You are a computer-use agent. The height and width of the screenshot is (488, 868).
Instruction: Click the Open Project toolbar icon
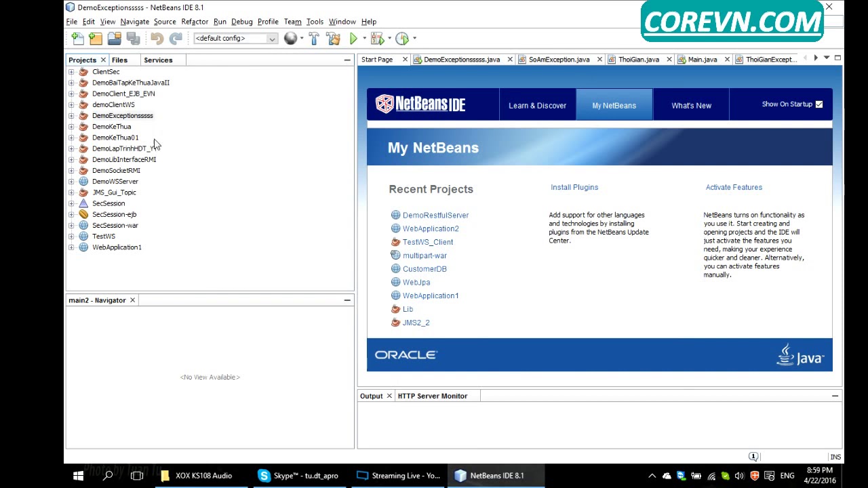pyautogui.click(x=114, y=39)
